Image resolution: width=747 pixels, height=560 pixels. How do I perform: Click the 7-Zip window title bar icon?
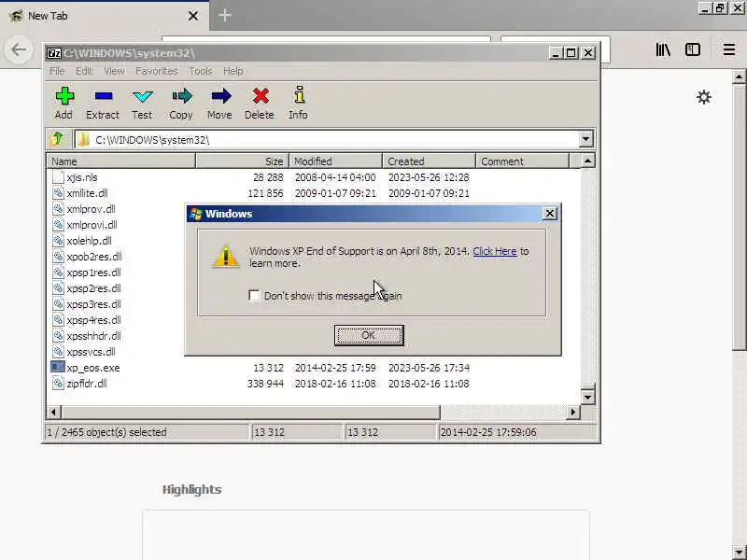53,53
